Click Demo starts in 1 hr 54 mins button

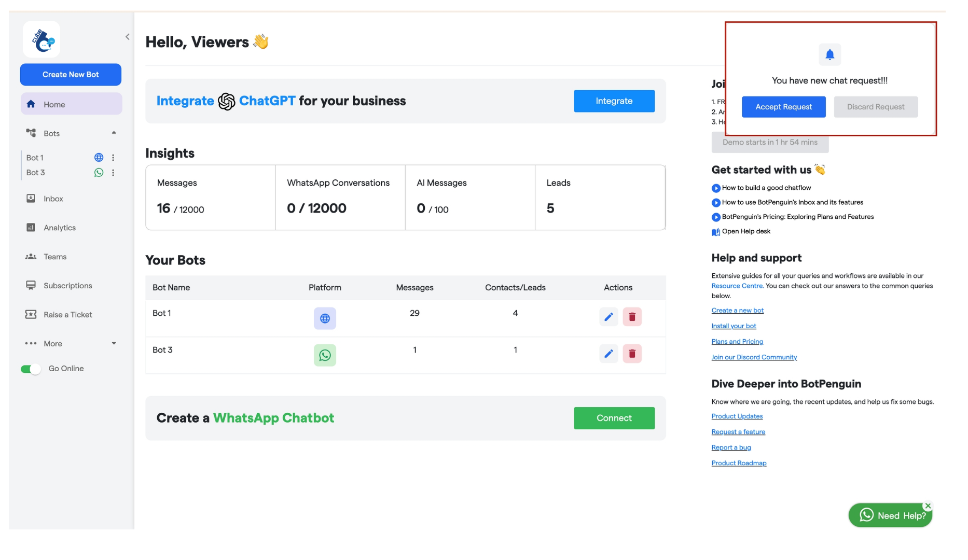point(770,143)
